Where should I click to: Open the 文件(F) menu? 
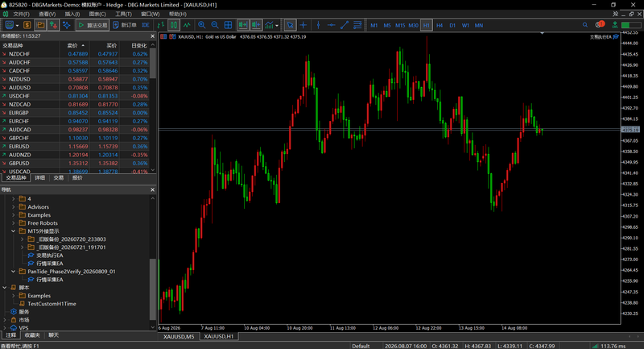[x=22, y=14]
